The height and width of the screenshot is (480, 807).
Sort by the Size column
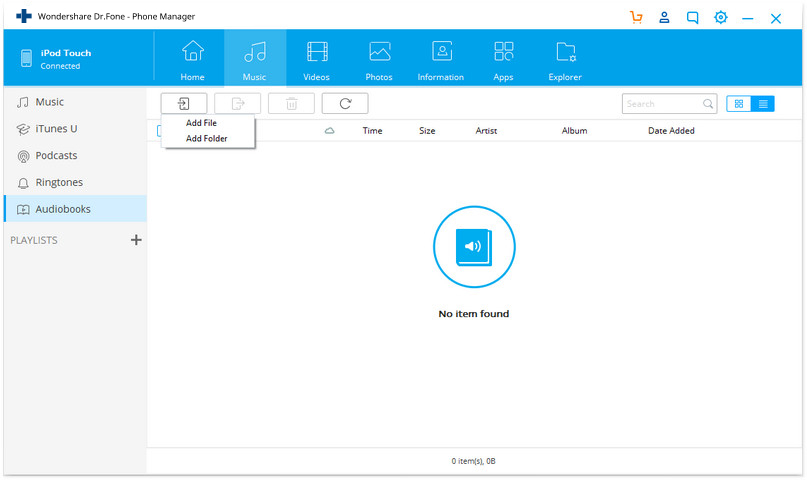click(x=427, y=131)
